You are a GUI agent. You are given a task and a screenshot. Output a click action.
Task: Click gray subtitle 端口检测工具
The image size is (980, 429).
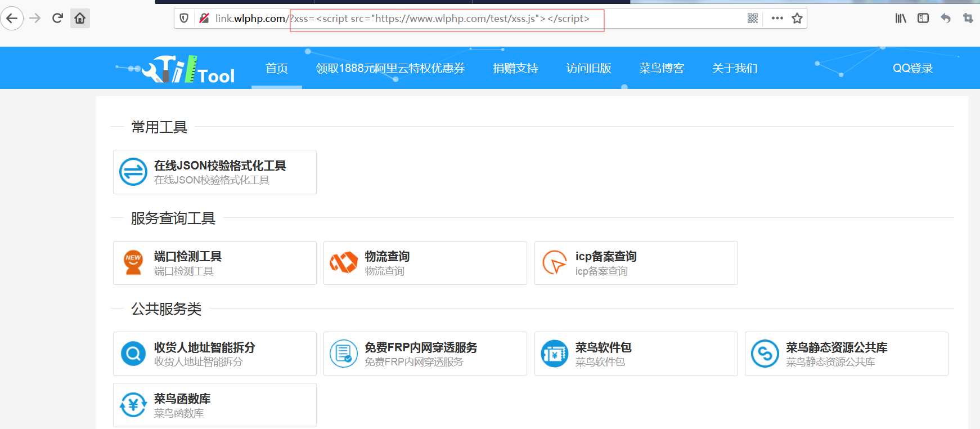(x=184, y=271)
